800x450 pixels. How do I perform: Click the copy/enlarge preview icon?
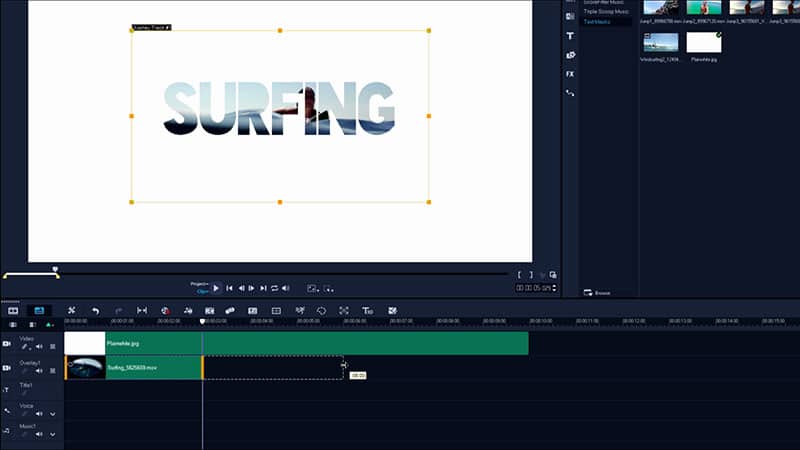pos(553,274)
